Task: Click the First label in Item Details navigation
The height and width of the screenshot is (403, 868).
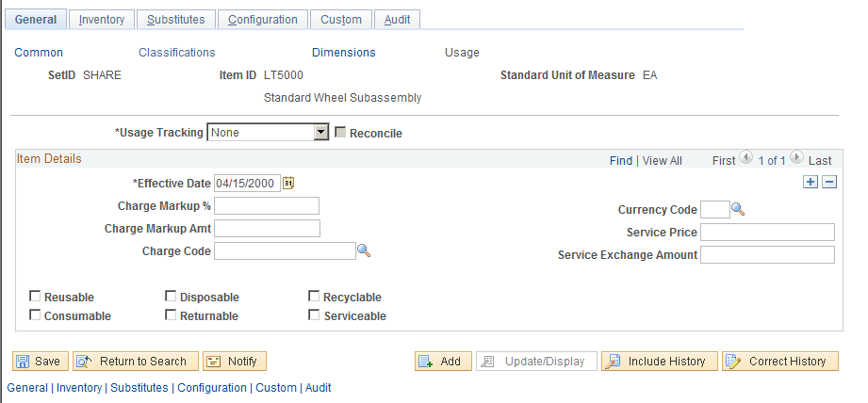Action: (x=724, y=160)
